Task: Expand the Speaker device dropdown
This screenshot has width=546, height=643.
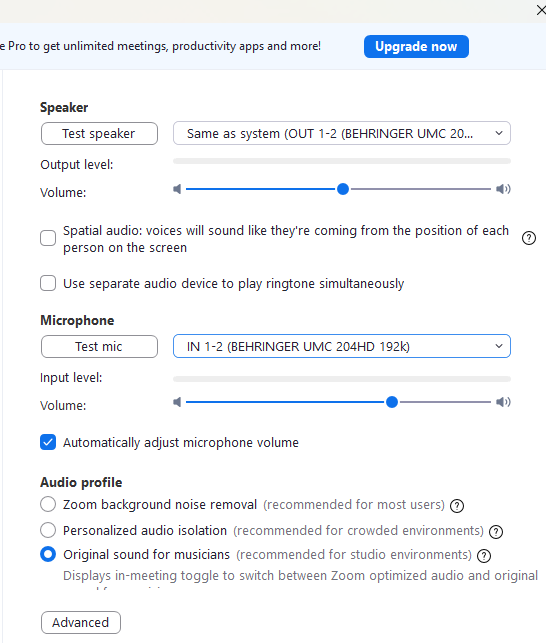Action: point(342,133)
